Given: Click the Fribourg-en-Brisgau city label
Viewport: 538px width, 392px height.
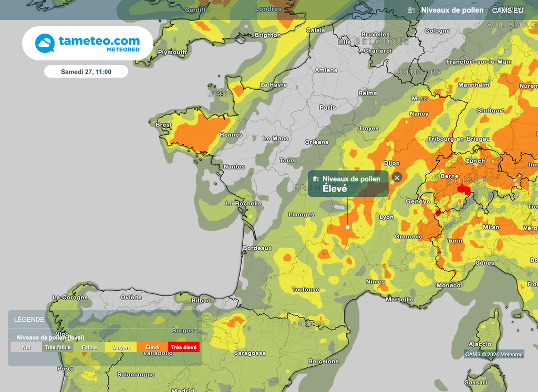Looking at the screenshot, I should tap(459, 139).
